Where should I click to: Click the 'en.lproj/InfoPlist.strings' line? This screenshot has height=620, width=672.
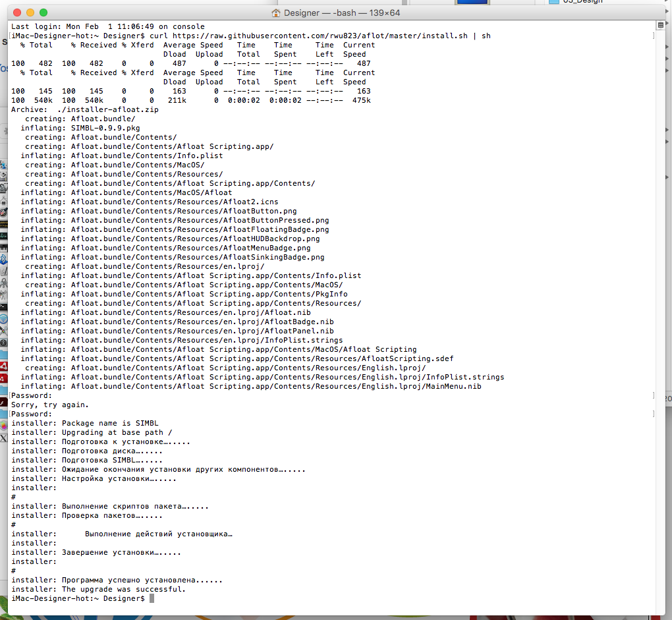point(182,340)
